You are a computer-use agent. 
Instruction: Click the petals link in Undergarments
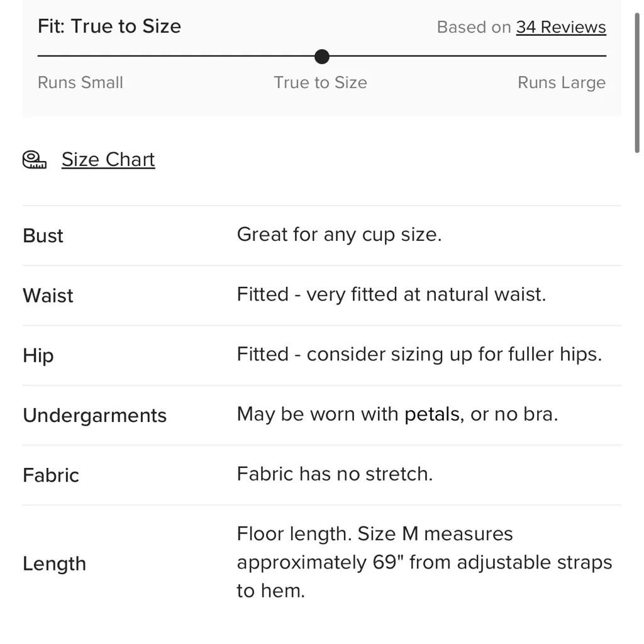(x=431, y=414)
